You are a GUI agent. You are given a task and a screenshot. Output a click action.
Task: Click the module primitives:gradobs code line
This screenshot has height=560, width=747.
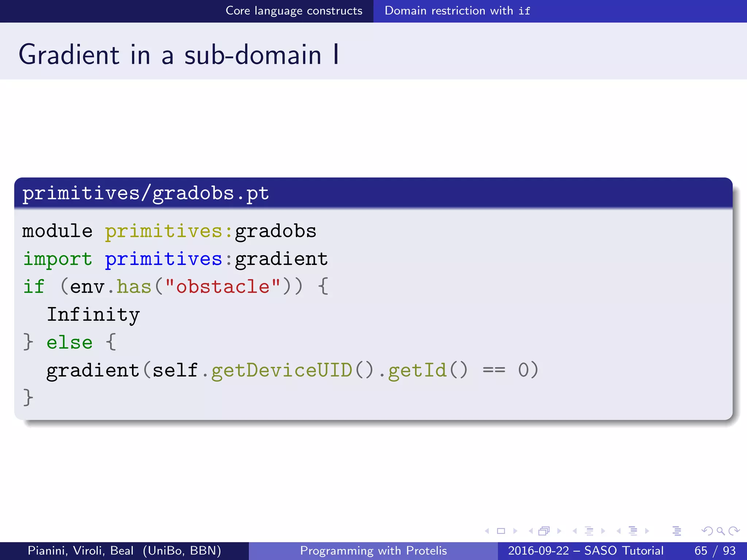(x=169, y=231)
